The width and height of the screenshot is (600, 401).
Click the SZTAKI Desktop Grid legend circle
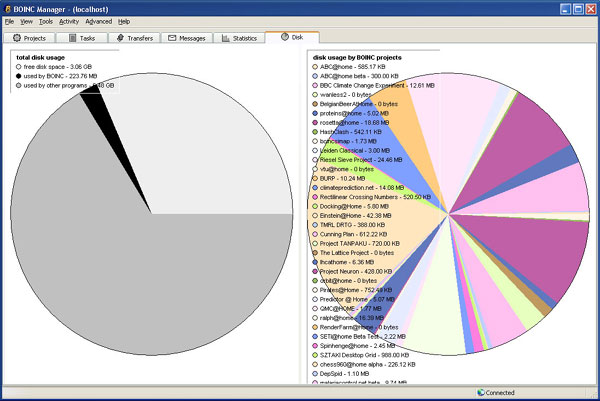click(315, 355)
